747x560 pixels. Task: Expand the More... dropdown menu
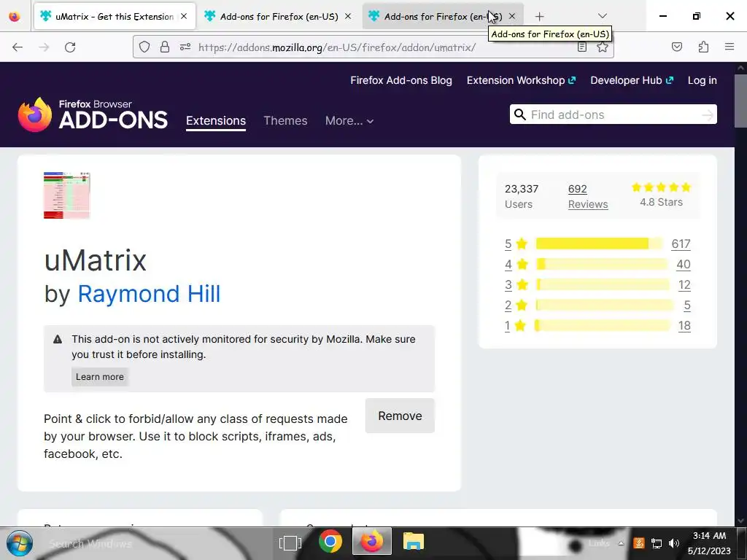coord(349,121)
